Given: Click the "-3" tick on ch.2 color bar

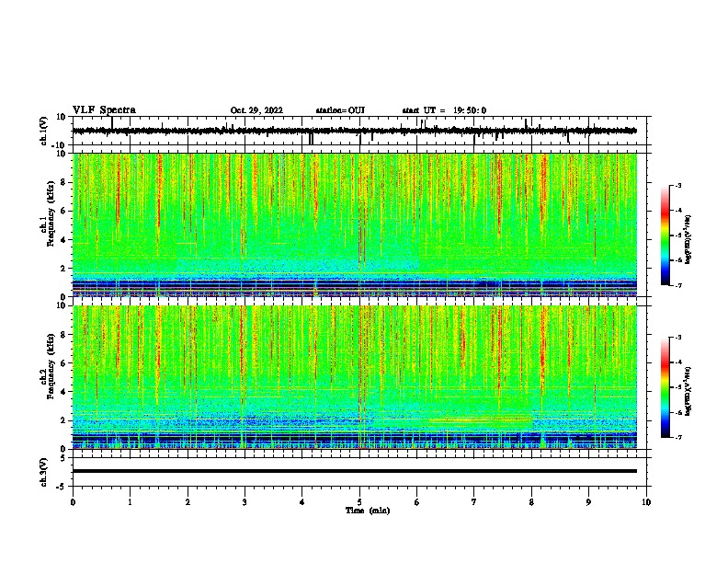Looking at the screenshot, I should point(677,338).
